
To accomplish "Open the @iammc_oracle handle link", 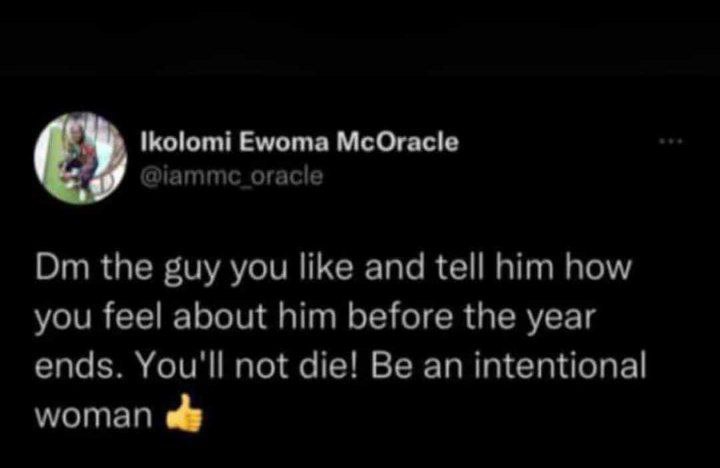I will coord(232,176).
